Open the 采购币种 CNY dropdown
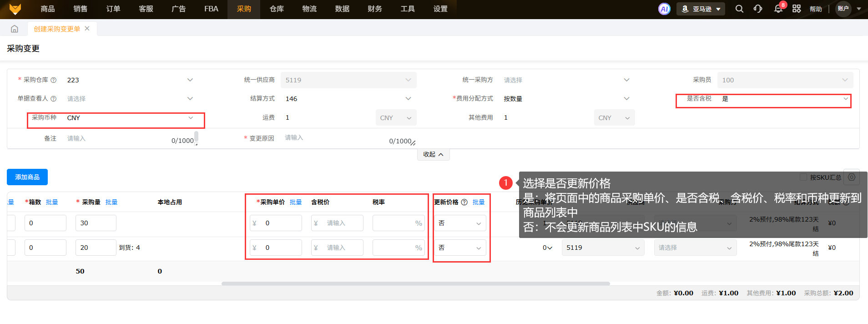This screenshot has width=868, height=324. (130, 118)
